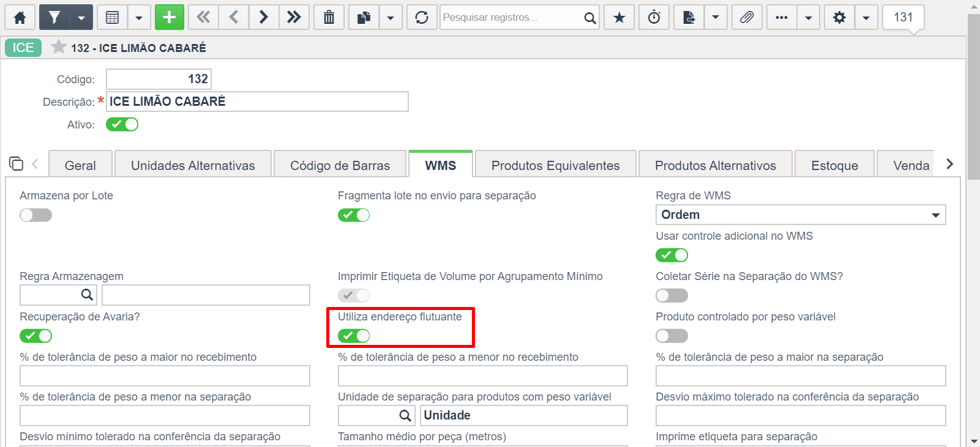Screen dimensions: 980x447
Task: Click the Código field
Action: pyautogui.click(x=159, y=79)
